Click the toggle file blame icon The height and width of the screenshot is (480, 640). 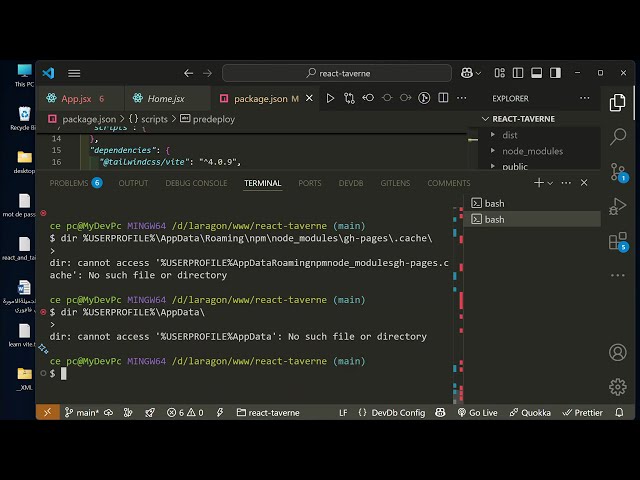(424, 98)
